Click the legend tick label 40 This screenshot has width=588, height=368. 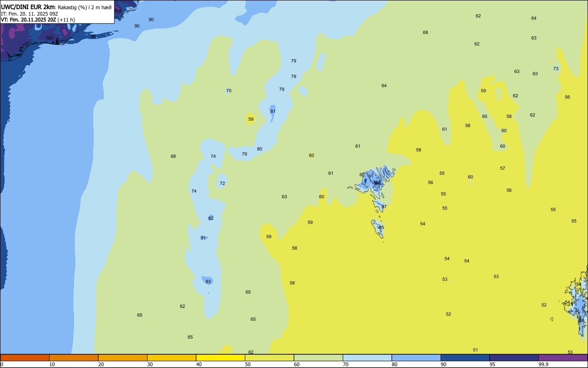click(199, 364)
